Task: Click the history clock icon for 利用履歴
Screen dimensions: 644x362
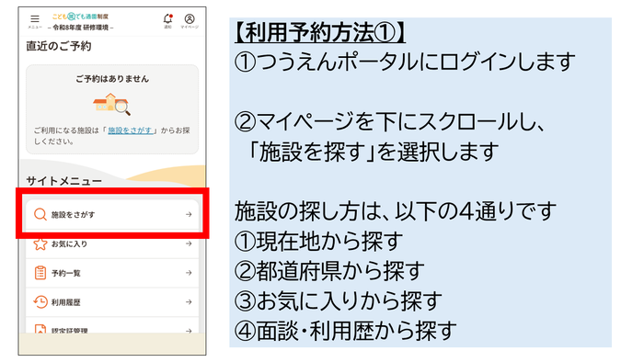Action: 40,302
